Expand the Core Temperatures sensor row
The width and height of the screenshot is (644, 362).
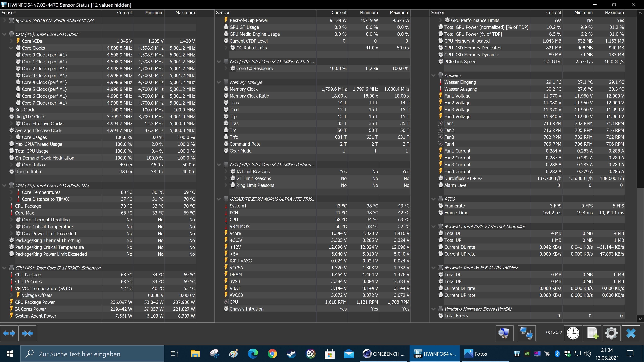[x=11, y=192]
